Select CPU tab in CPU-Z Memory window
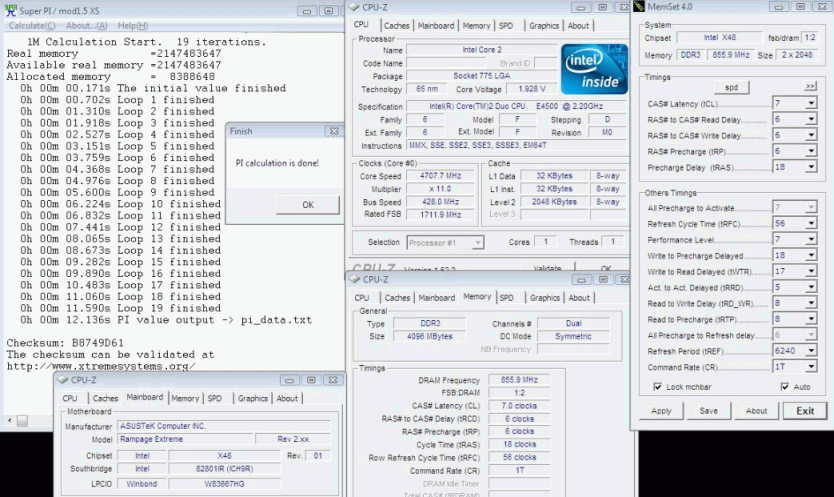 (362, 298)
